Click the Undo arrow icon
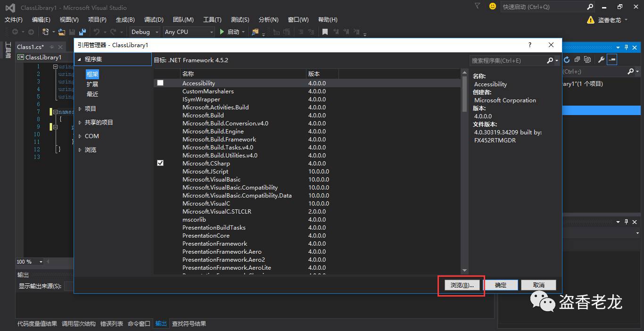The image size is (644, 331). click(97, 32)
